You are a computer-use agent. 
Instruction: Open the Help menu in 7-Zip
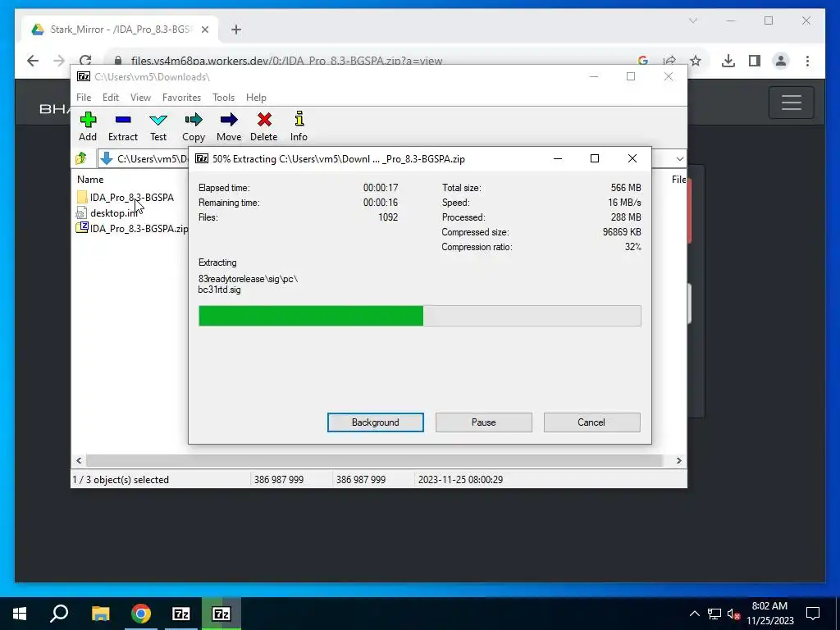click(256, 98)
